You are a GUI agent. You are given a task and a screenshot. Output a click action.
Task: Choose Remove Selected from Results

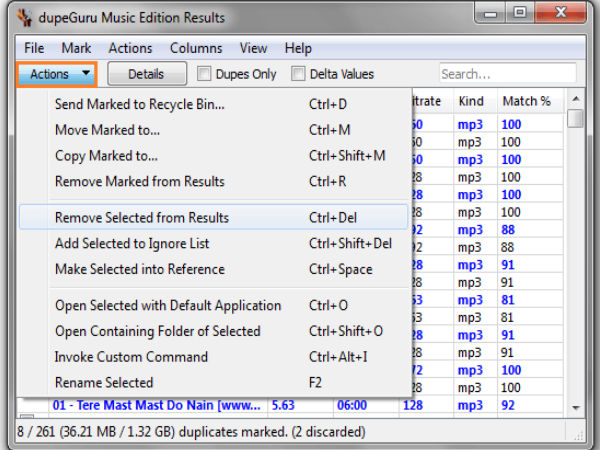(214, 217)
